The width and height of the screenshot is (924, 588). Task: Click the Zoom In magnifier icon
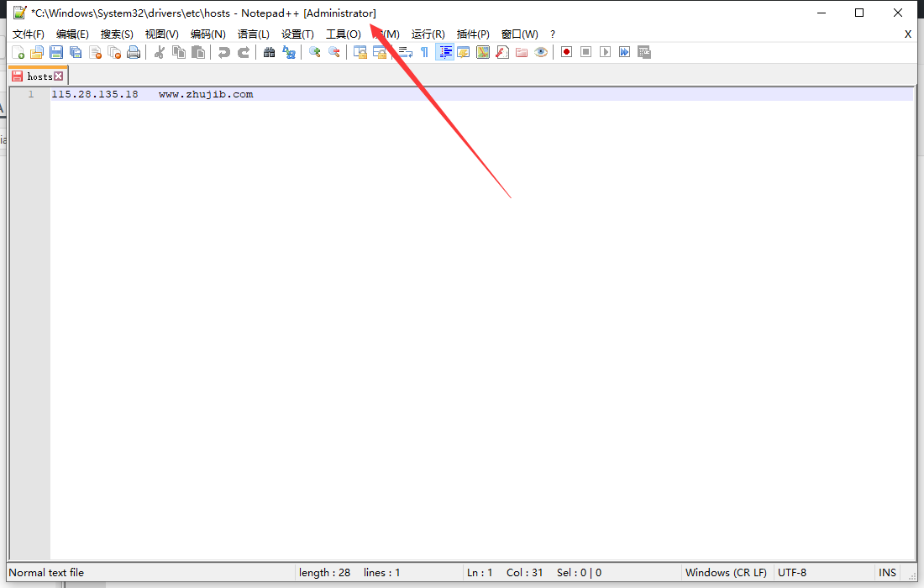click(x=315, y=52)
